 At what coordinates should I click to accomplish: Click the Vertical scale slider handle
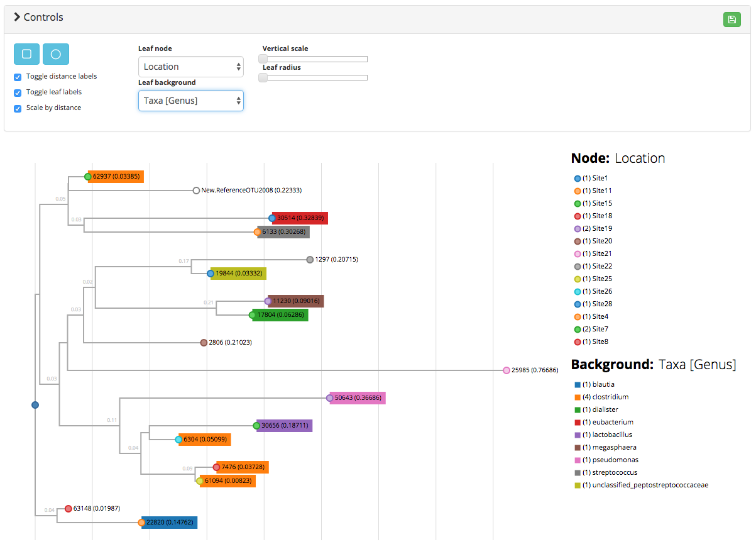tap(263, 58)
